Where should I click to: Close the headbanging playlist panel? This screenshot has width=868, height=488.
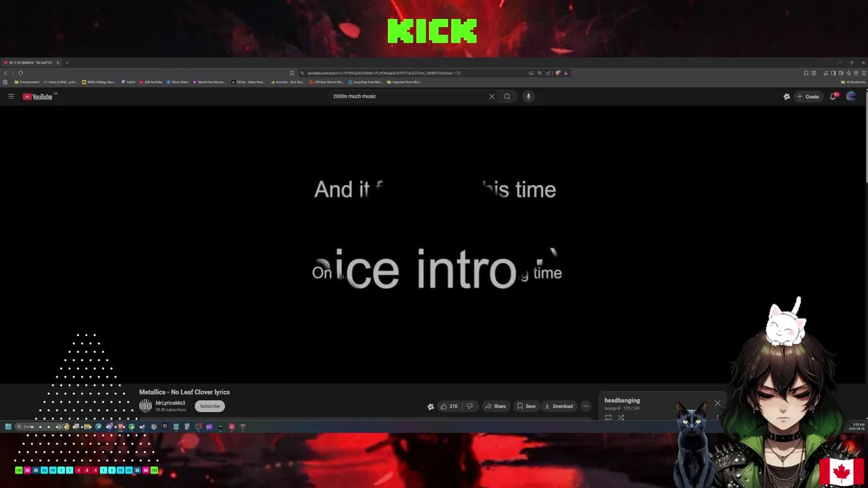(x=717, y=403)
